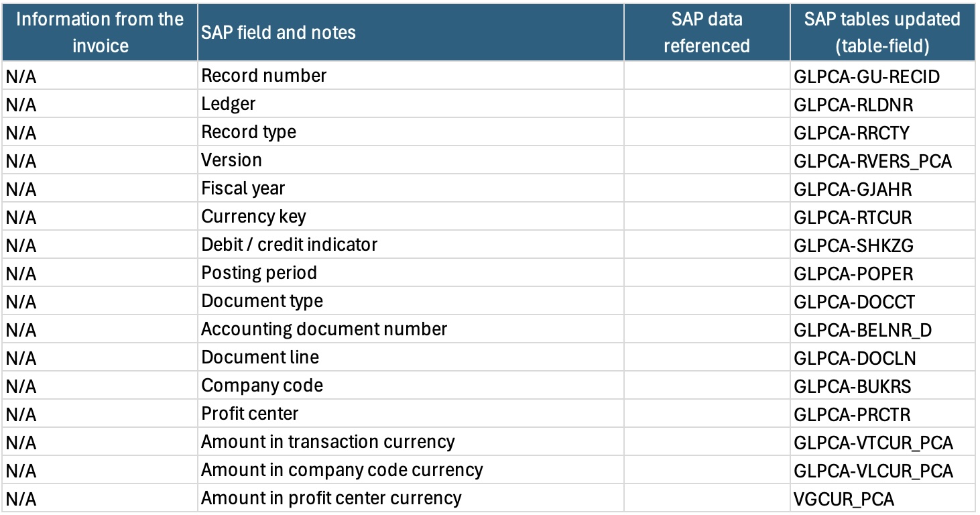This screenshot has height=515, width=980.
Task: Select the 'Debit / credit indicator' cell
Action: (411, 245)
